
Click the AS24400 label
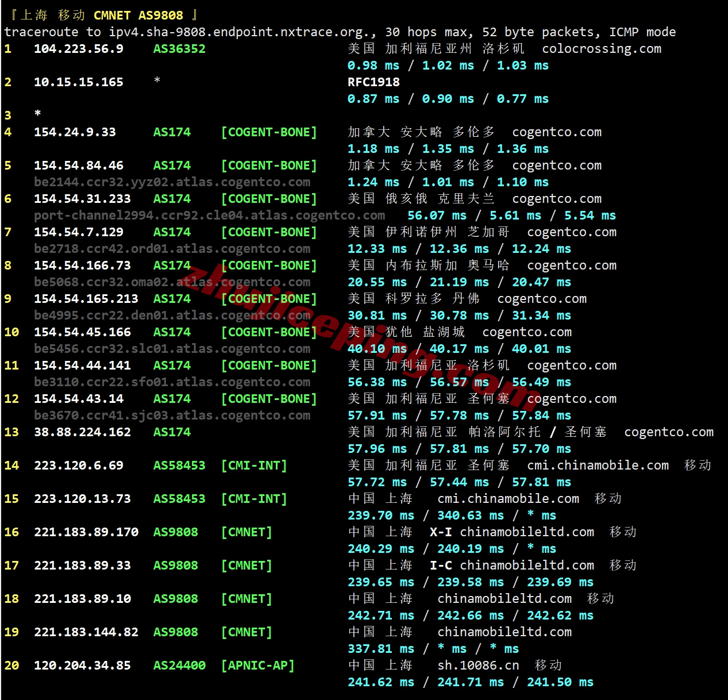point(179,666)
